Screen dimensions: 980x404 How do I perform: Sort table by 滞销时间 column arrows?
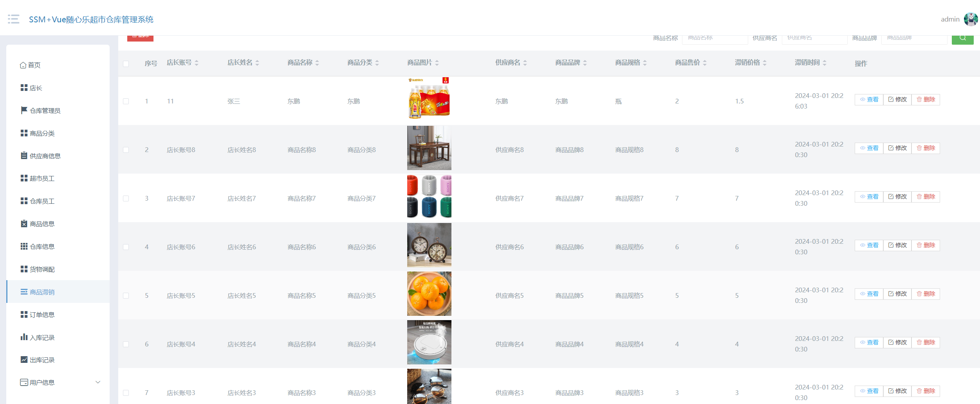tap(824, 63)
